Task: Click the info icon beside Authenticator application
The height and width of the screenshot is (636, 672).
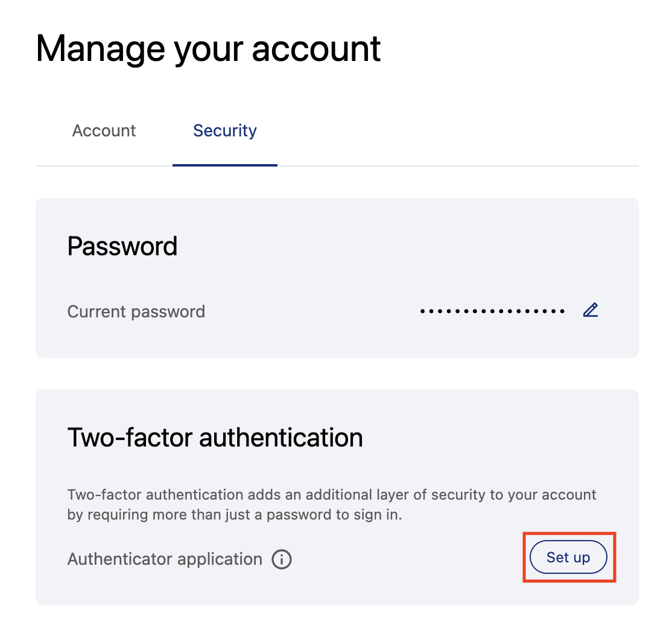Action: [x=282, y=559]
